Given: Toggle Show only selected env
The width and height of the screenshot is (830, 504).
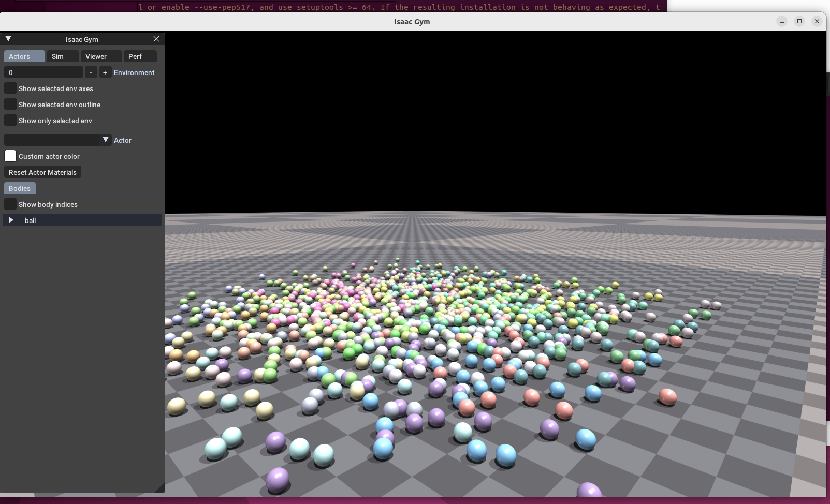Looking at the screenshot, I should 10,121.
